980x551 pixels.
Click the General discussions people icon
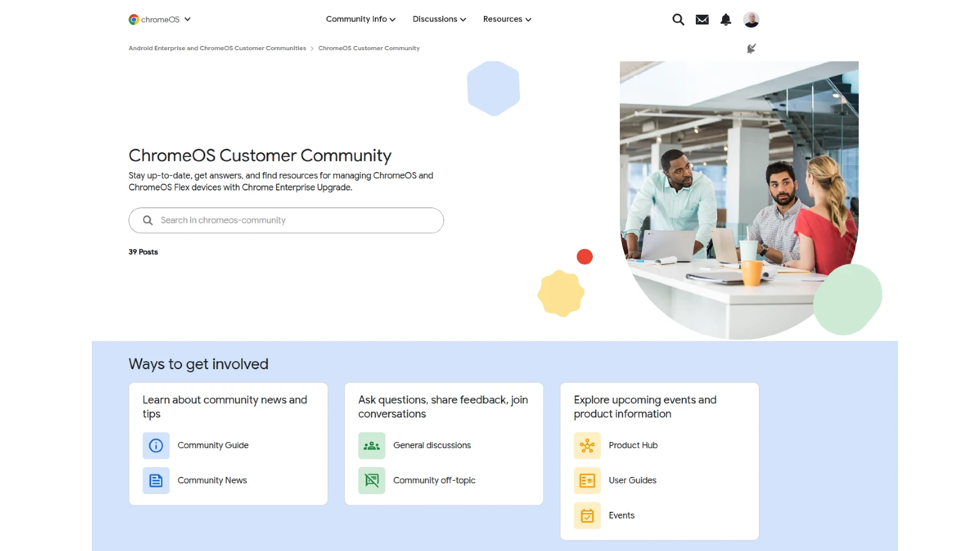pos(372,446)
